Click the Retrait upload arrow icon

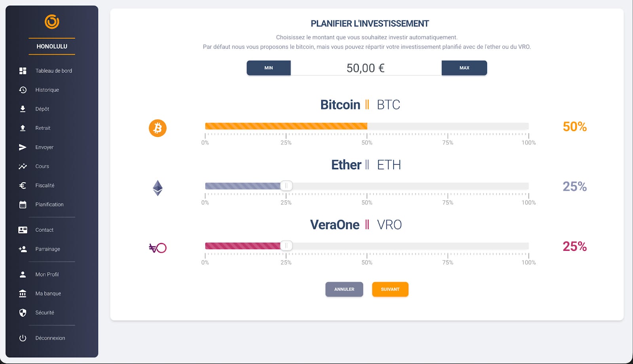click(23, 128)
